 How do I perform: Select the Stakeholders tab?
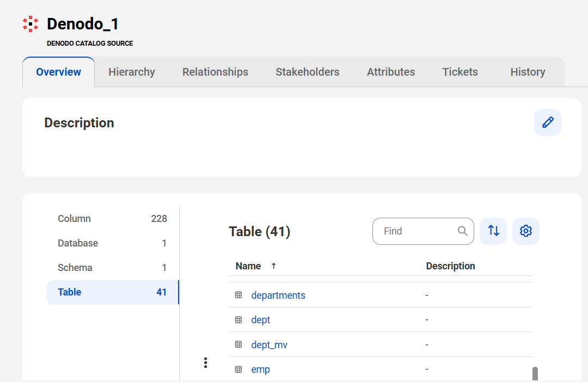point(308,72)
